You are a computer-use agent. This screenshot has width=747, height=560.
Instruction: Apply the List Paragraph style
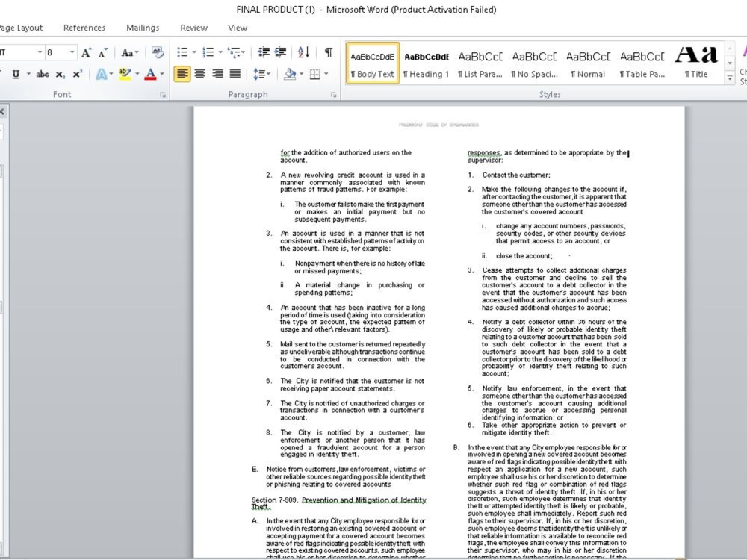click(480, 63)
